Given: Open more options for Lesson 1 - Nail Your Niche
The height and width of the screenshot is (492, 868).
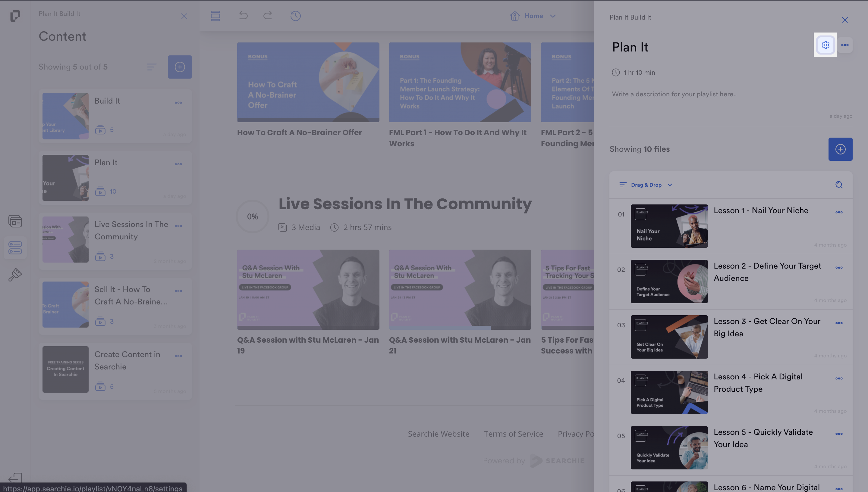Looking at the screenshot, I should [x=839, y=212].
